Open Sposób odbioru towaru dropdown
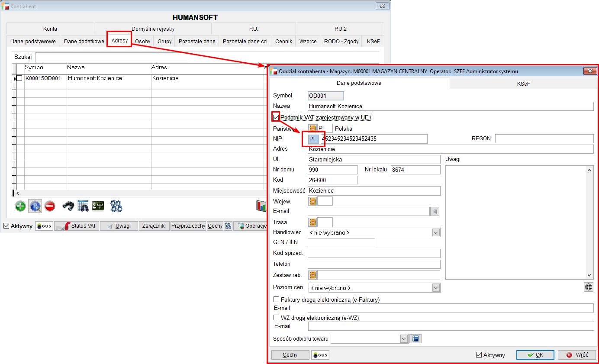 (404, 338)
